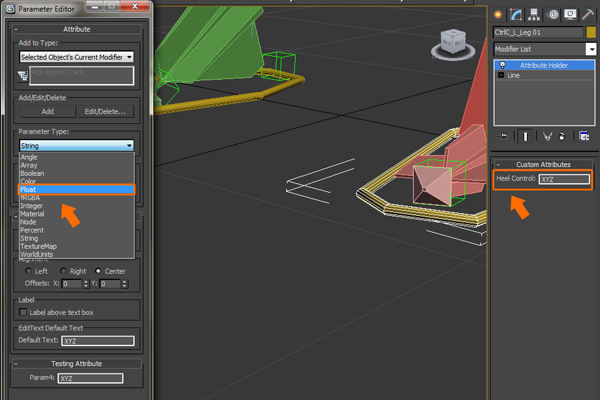Open the Display command panel tab

570,15
